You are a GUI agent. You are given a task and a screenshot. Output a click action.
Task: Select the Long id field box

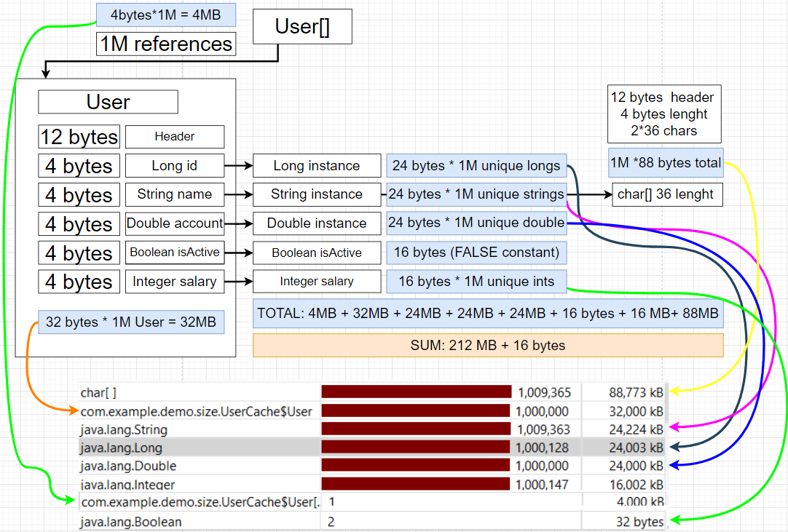175,166
